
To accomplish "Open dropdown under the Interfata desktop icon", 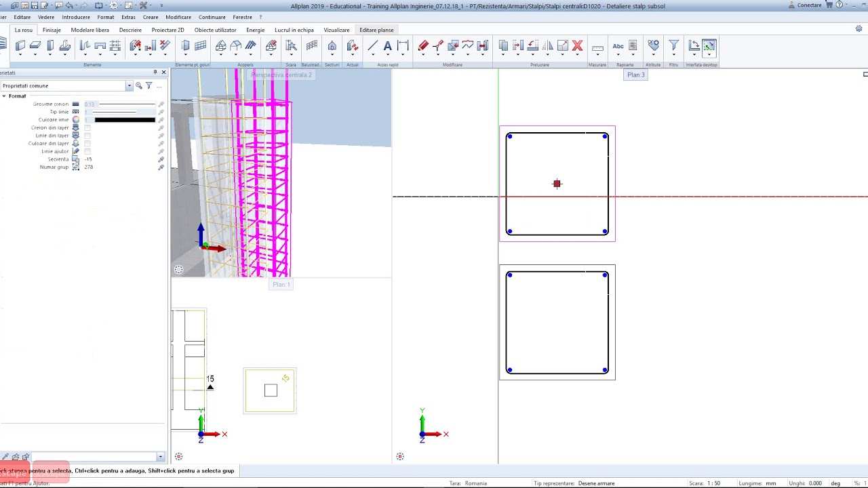I will (x=709, y=56).
